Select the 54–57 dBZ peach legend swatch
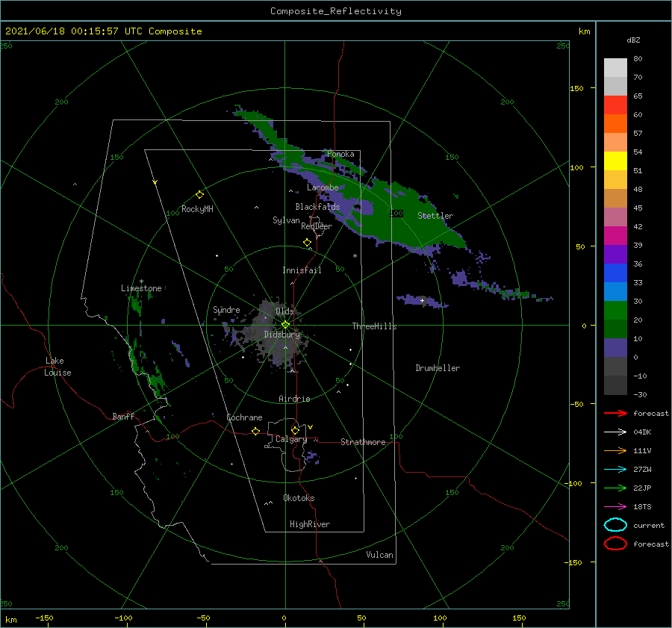 coord(615,143)
